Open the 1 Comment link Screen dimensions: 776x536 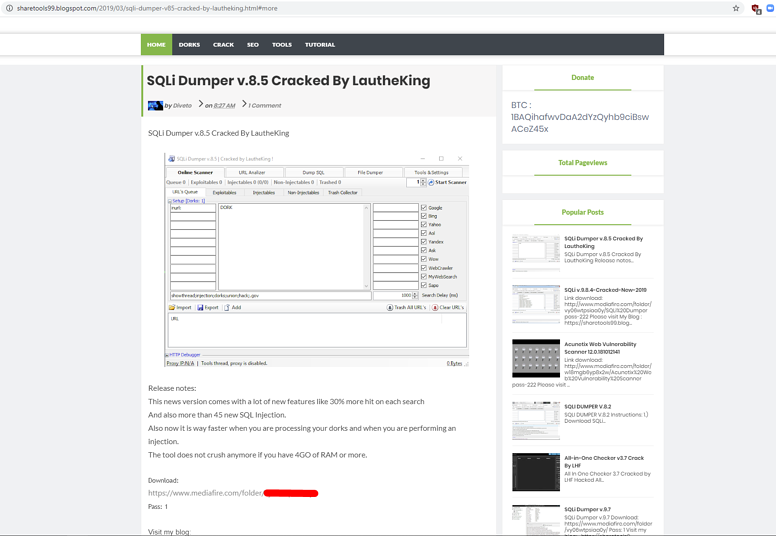265,105
